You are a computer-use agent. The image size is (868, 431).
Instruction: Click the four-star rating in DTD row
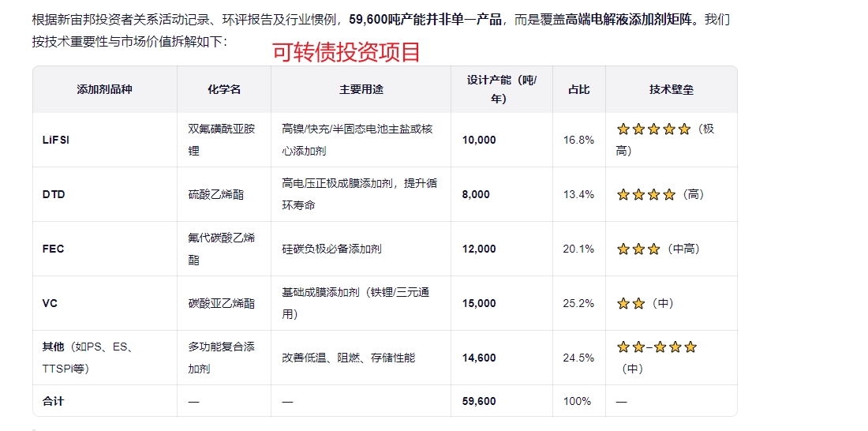[645, 194]
